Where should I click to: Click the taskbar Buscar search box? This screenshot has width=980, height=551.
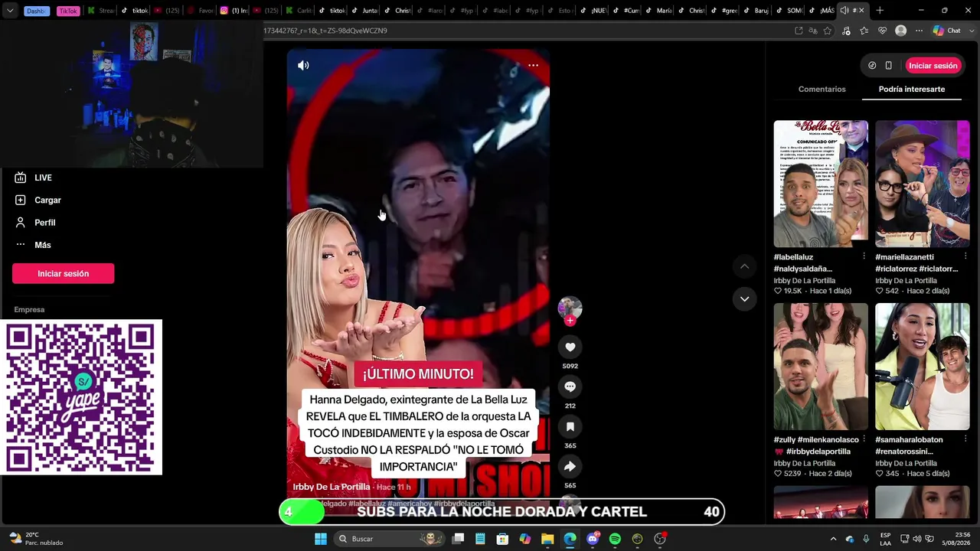[390, 539]
